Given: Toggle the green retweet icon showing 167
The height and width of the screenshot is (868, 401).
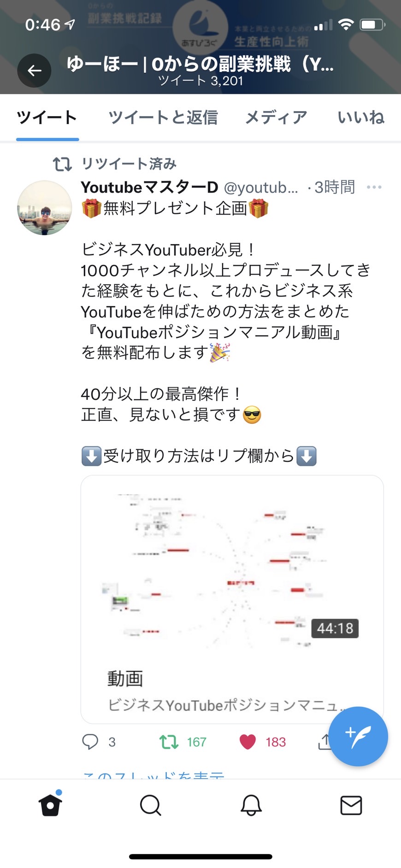Looking at the screenshot, I should click(169, 742).
